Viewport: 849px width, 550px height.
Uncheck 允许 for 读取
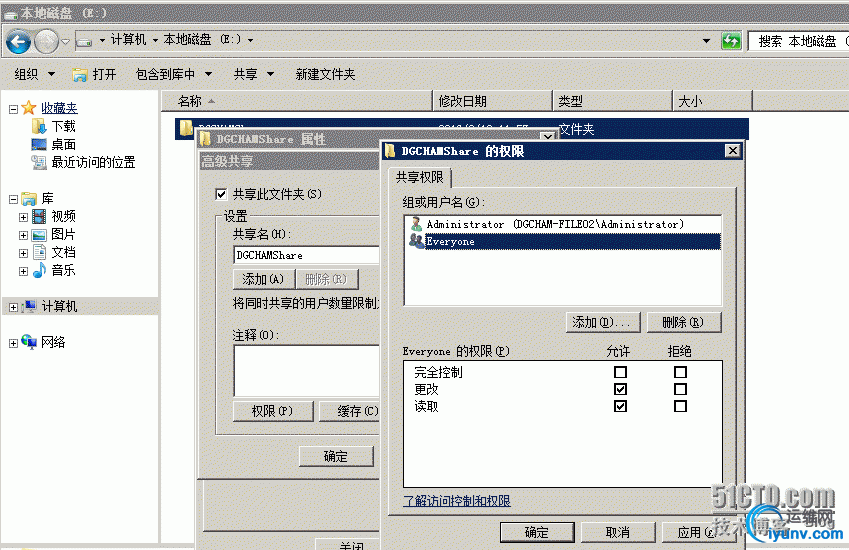tap(621, 406)
